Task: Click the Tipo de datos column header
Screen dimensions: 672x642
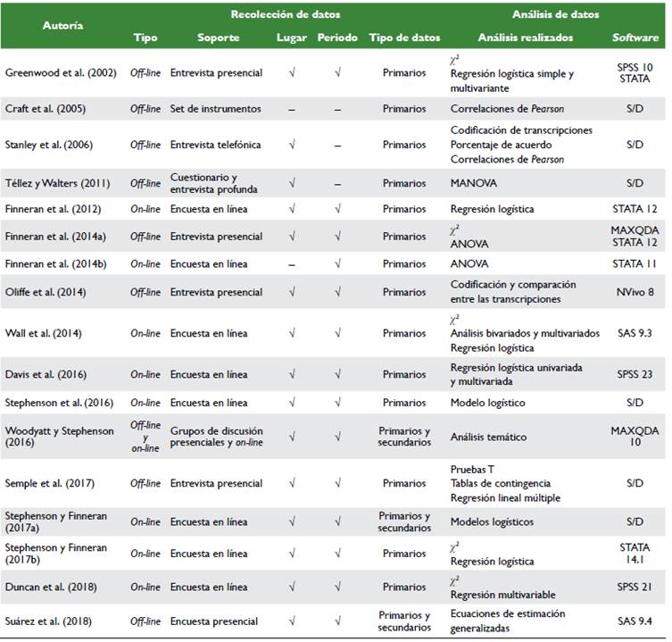Action: (x=404, y=38)
